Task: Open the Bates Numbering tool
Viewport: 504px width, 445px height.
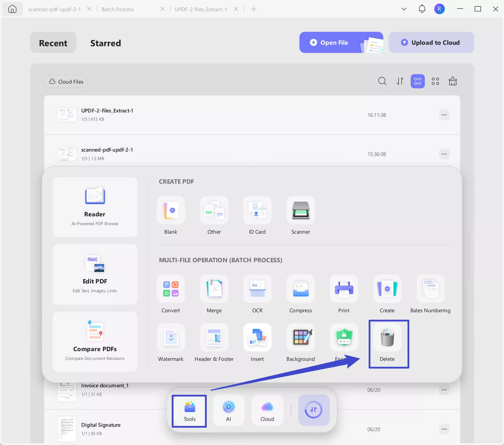Action: pos(430,289)
